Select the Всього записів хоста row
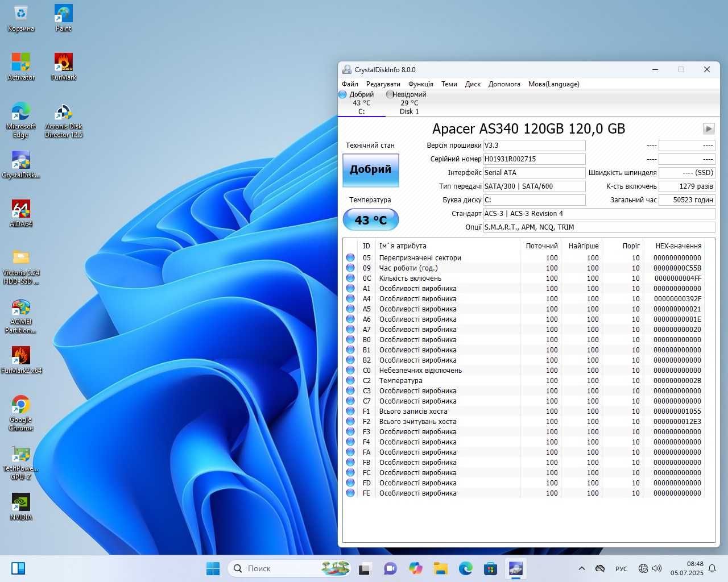 click(x=523, y=411)
